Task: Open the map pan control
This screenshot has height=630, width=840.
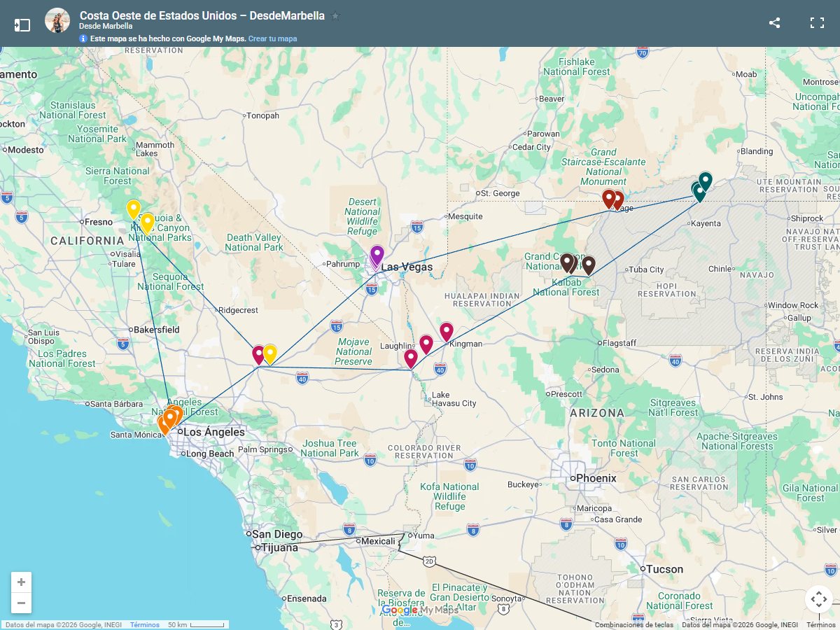Action: (x=818, y=600)
